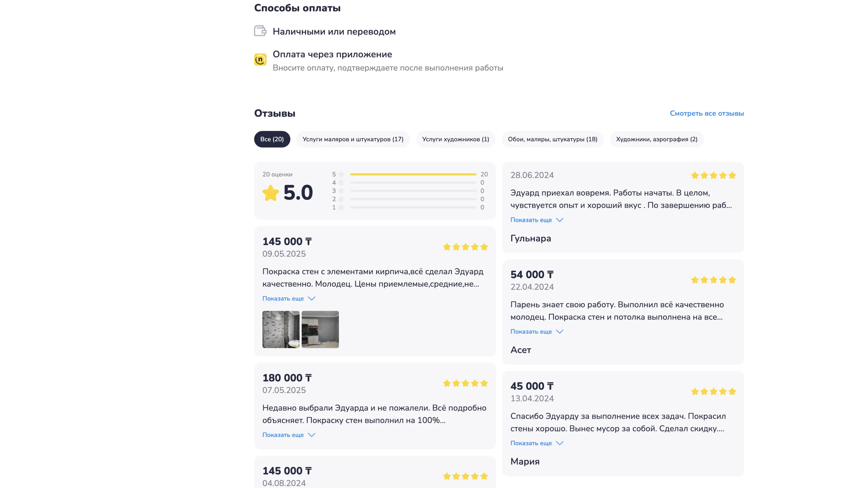868x488 pixels.
Task: Click the star rating on the 145 000 ₸ 09.05.2025 review
Action: click(465, 247)
